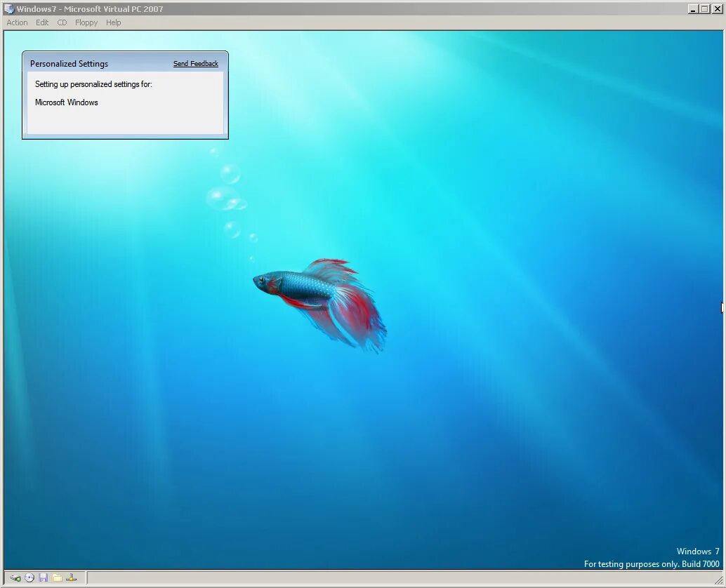This screenshot has height=588, width=726.
Task: Open the CD menu
Action: (x=62, y=22)
